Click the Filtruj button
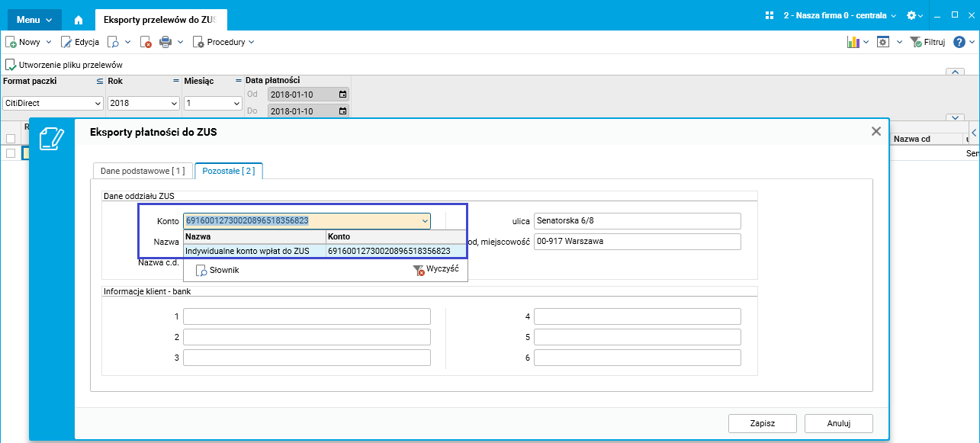 [x=928, y=42]
